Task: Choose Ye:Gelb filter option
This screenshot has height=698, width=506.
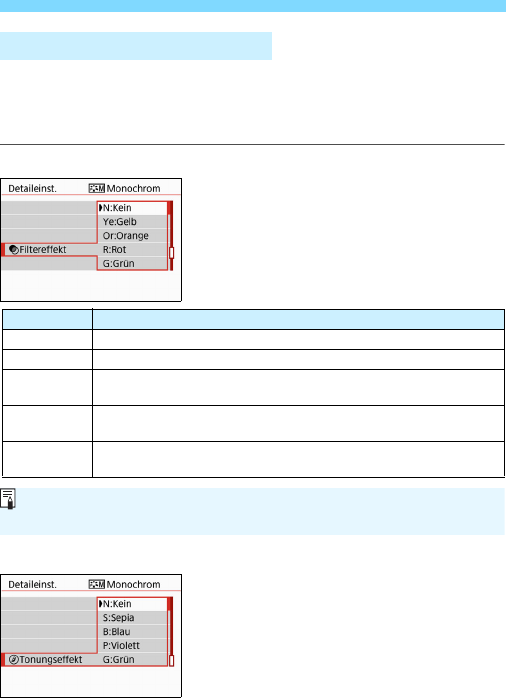Action: coord(132,222)
